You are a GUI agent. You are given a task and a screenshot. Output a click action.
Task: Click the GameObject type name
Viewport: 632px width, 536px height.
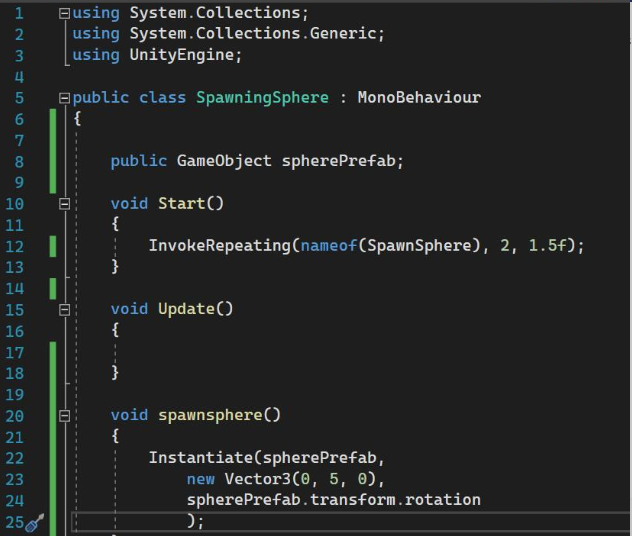(x=224, y=161)
